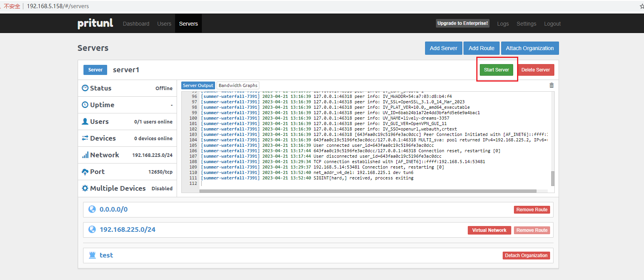Click the 192.168.225.0/24 route link
Screen dimensions: 644x280
pyautogui.click(x=127, y=230)
